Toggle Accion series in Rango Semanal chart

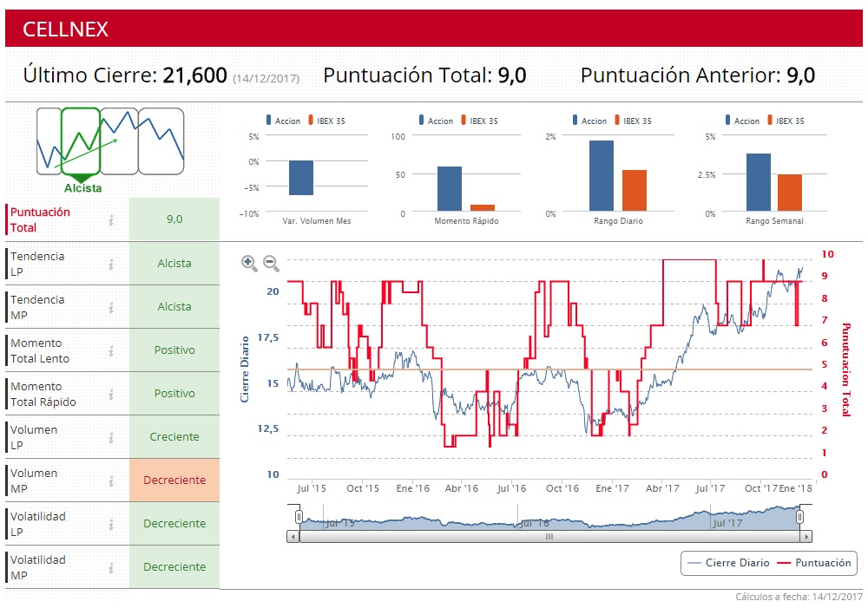(742, 121)
